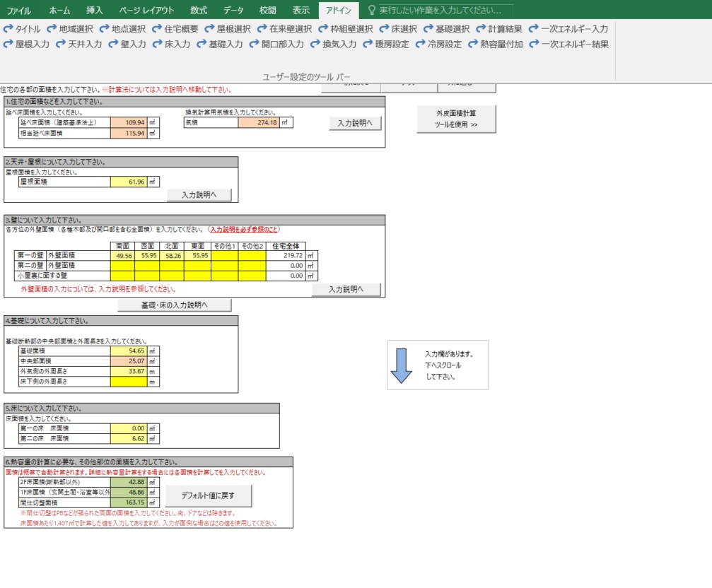
Task: Click the デフォルト値に戻す button
Action: [209, 495]
